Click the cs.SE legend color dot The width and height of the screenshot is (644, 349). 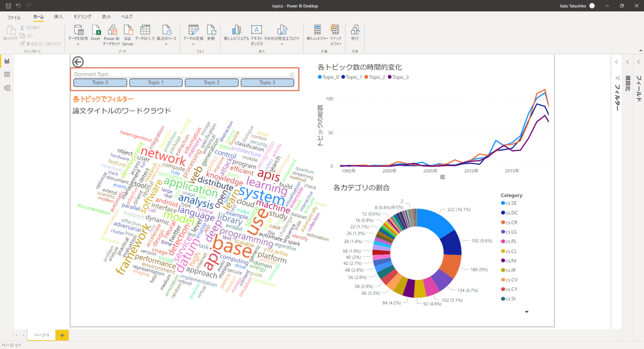pyautogui.click(x=502, y=203)
